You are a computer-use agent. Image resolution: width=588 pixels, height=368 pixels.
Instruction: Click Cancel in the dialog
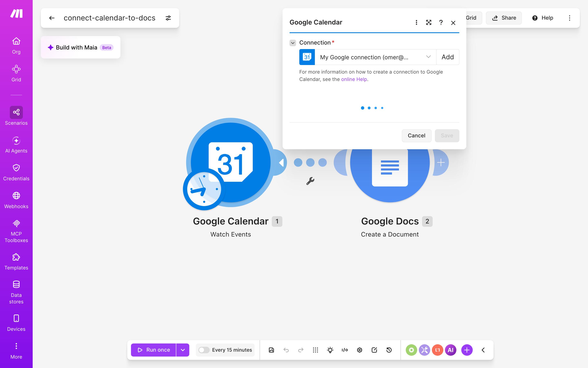pos(416,136)
